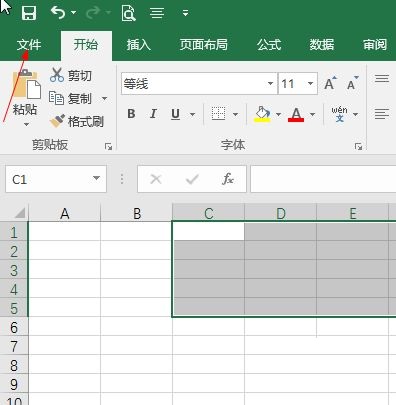Viewport: 396px width, 405px height.
Task: Click the 粘贴 paste clipboard icon
Action: click(26, 84)
